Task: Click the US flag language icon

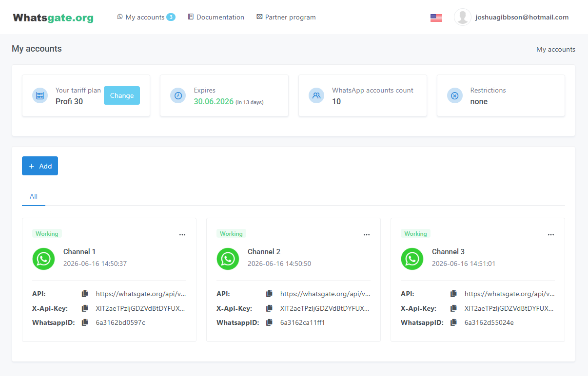Action: click(436, 18)
